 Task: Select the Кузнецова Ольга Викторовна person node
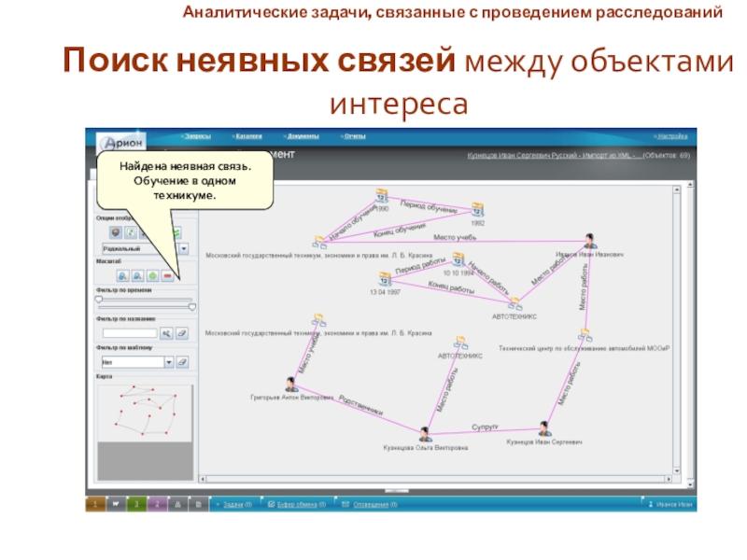point(425,434)
